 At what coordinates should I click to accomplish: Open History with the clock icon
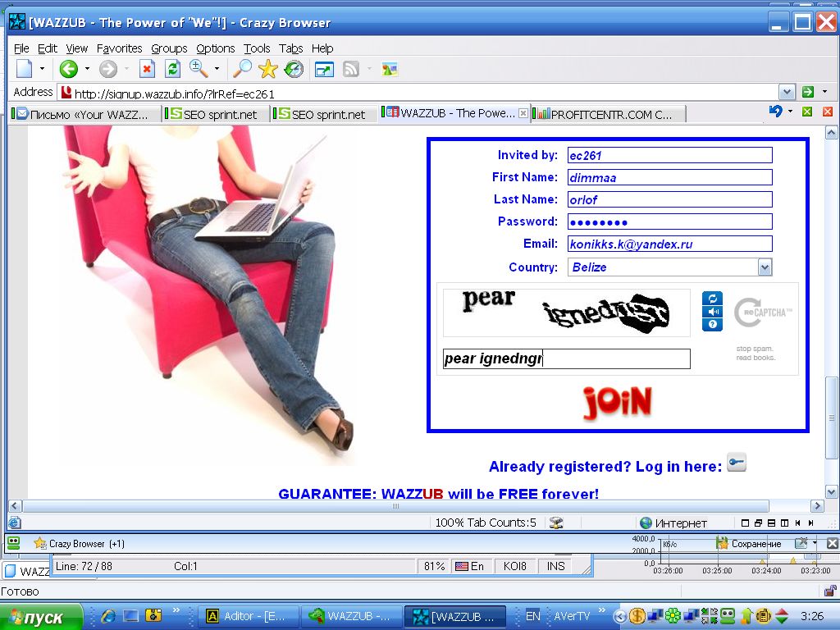tap(294, 69)
